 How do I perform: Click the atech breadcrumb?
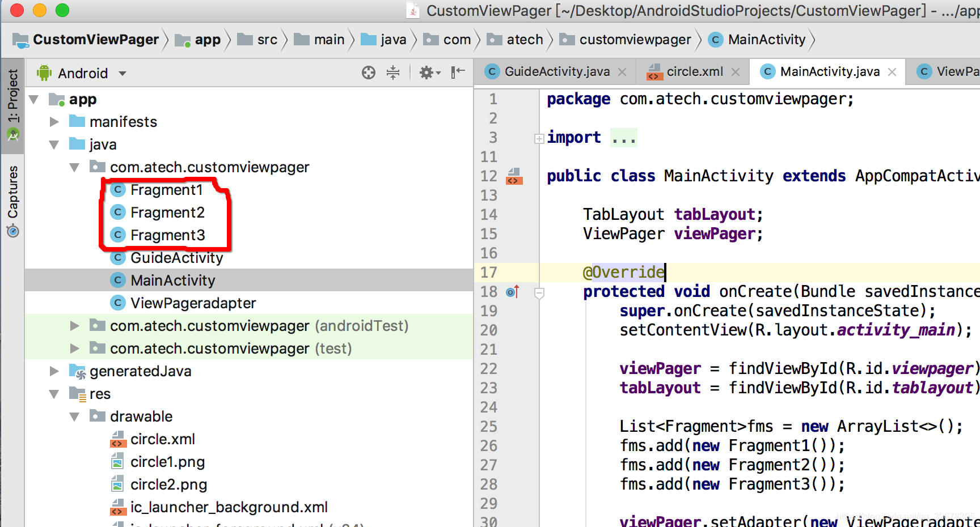pos(515,40)
